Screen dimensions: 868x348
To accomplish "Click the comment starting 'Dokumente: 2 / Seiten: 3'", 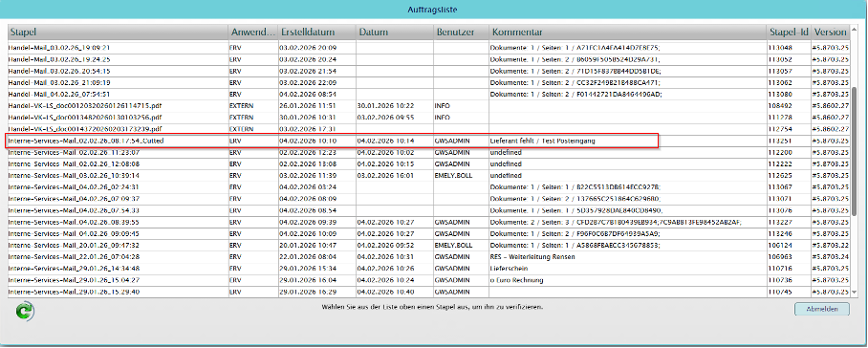I will 616,222.
